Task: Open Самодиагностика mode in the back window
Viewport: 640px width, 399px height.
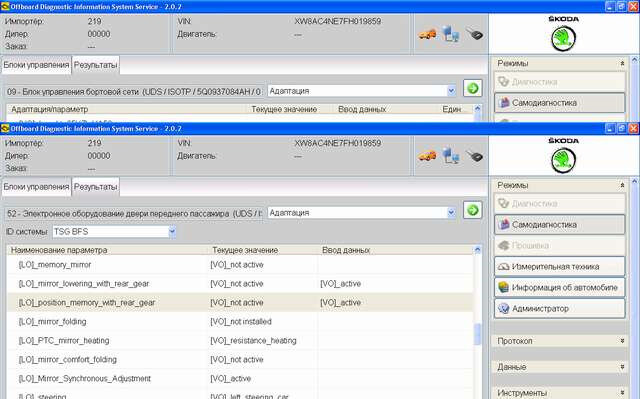Action: click(560, 103)
